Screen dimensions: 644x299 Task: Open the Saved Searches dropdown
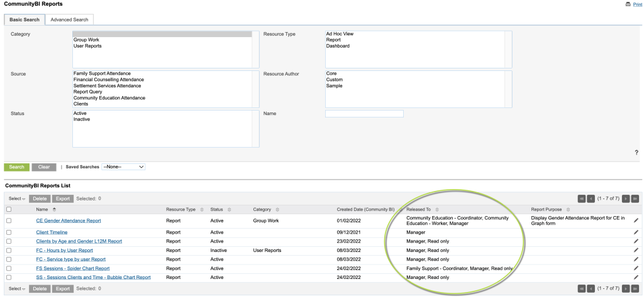(123, 167)
